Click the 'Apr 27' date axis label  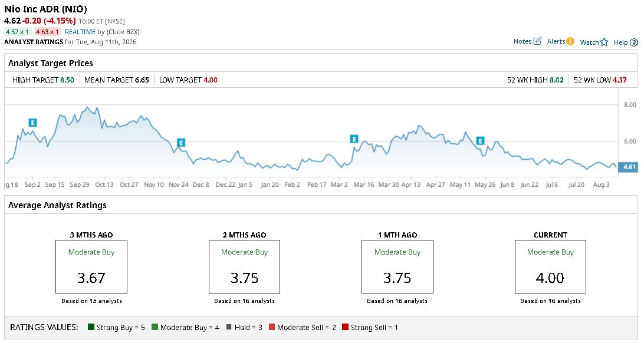pos(436,184)
